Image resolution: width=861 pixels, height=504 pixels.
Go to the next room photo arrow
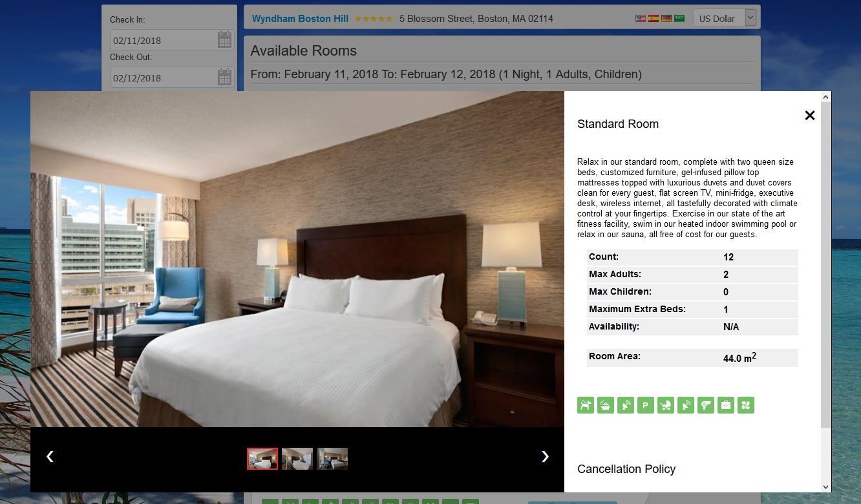(545, 456)
